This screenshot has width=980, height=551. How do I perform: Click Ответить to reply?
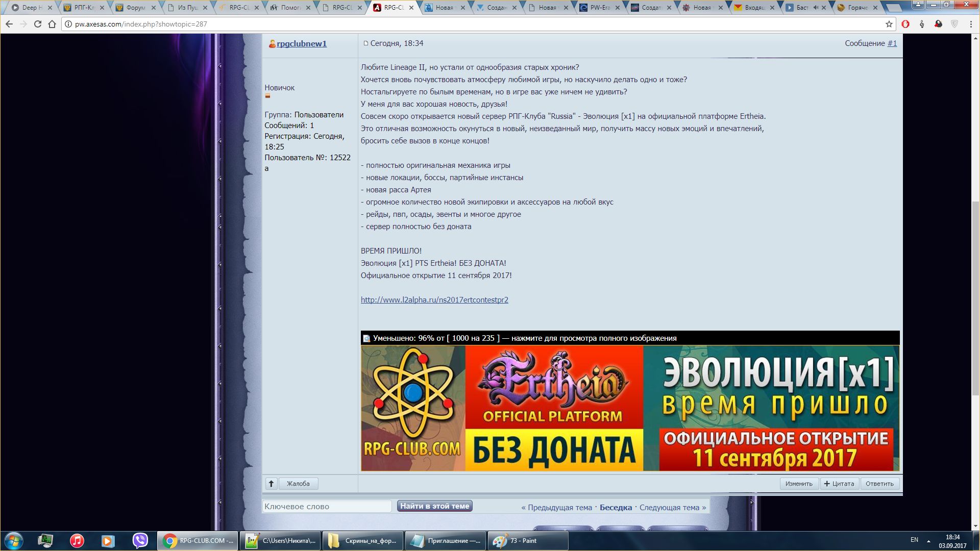coord(880,484)
